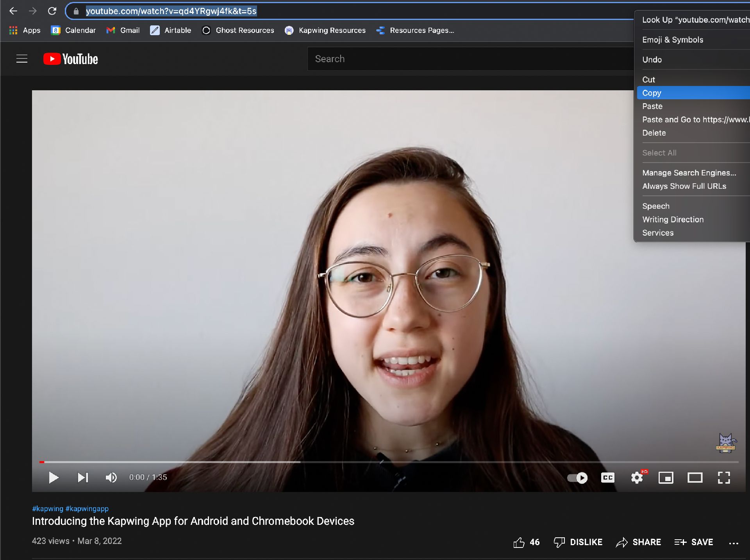Image resolution: width=750 pixels, height=560 pixels.
Task: Like the video
Action: 519,542
